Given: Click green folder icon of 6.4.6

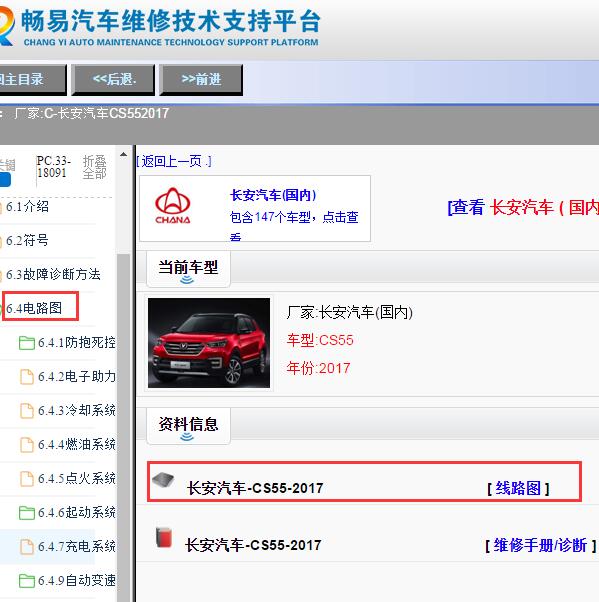Looking at the screenshot, I should [26, 513].
